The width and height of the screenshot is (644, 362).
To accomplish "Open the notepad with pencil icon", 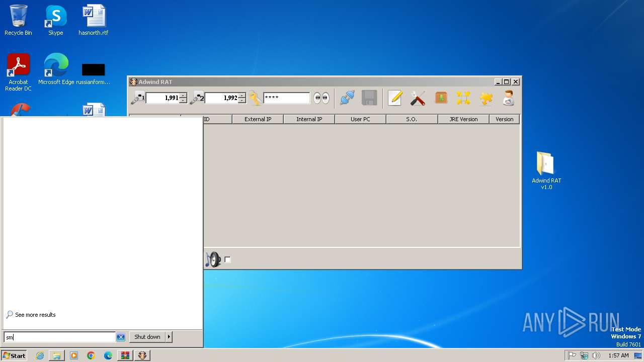I will tap(395, 98).
